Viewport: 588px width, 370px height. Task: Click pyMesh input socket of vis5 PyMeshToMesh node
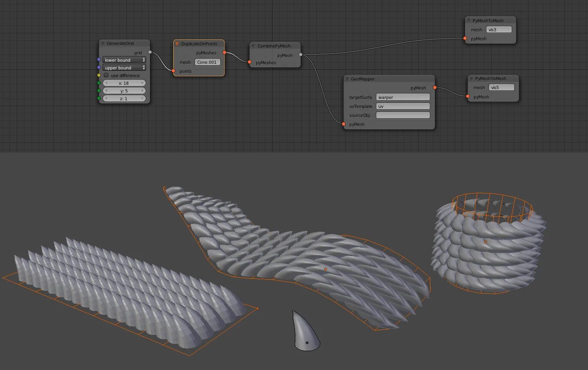pos(468,97)
